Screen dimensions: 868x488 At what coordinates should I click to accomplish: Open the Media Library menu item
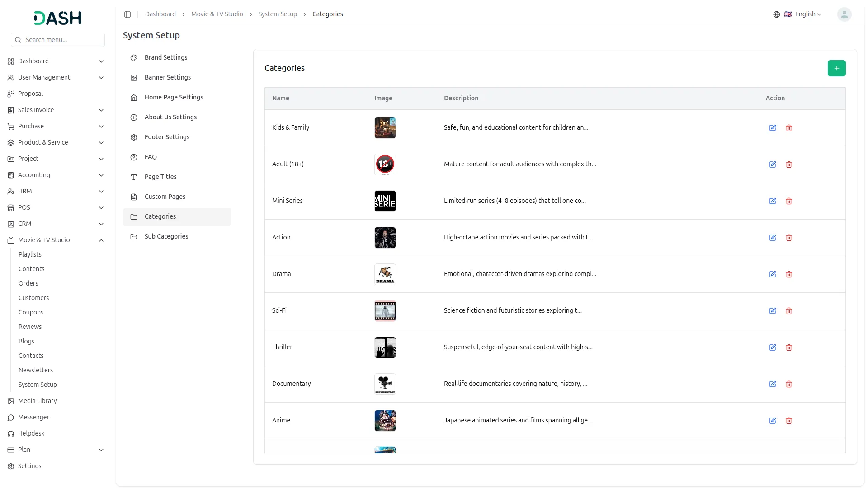point(37,401)
